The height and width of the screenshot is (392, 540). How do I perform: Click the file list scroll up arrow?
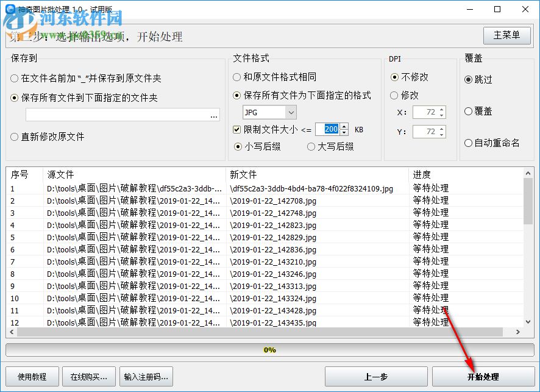coord(528,173)
